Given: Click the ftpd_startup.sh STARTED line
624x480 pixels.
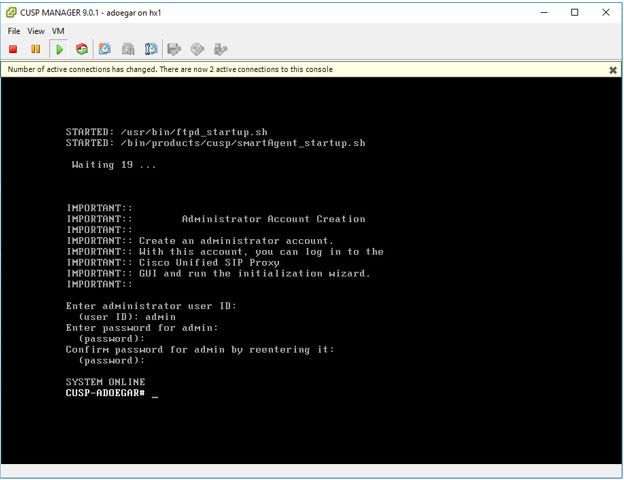Looking at the screenshot, I should (x=167, y=132).
